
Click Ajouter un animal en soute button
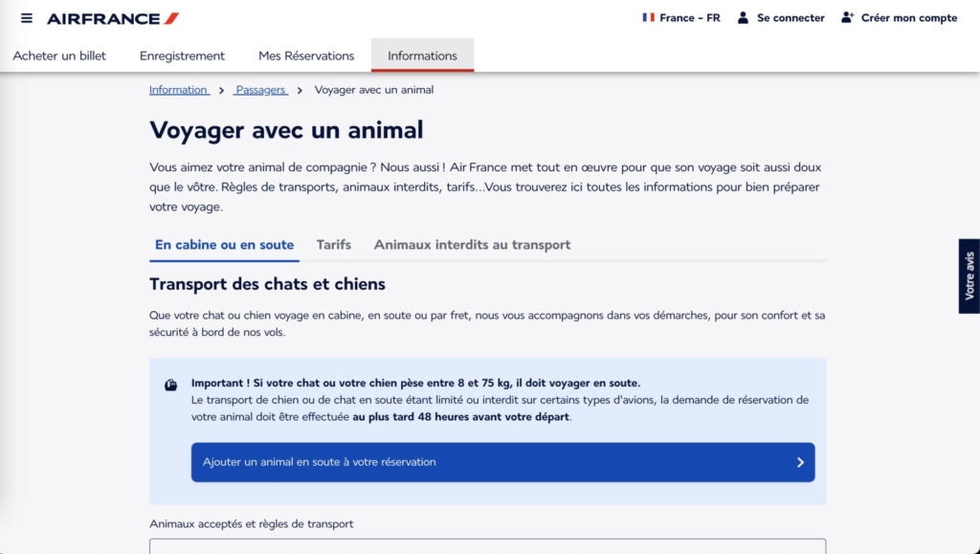pyautogui.click(x=502, y=462)
